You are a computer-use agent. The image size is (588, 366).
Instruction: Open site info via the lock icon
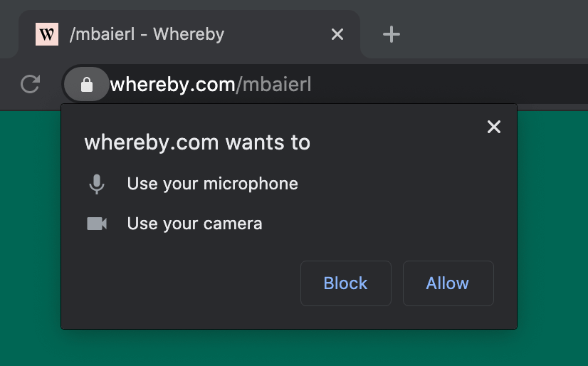87,84
